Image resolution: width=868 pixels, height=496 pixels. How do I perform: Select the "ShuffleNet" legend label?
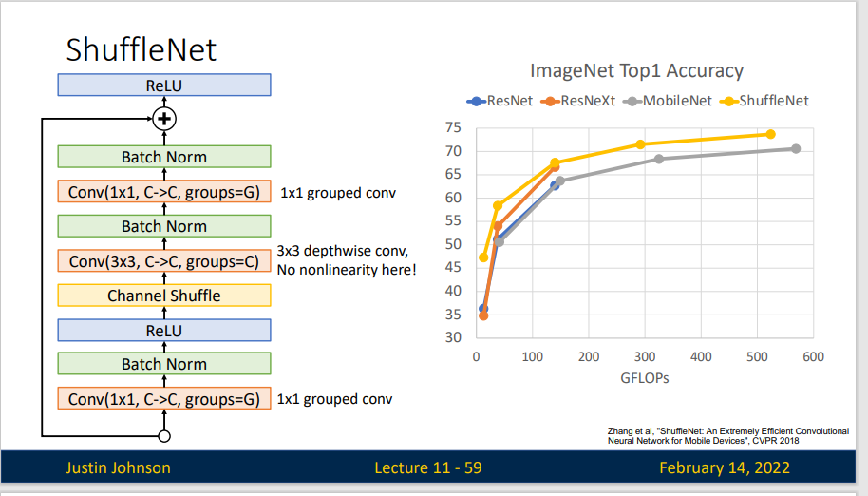point(774,101)
